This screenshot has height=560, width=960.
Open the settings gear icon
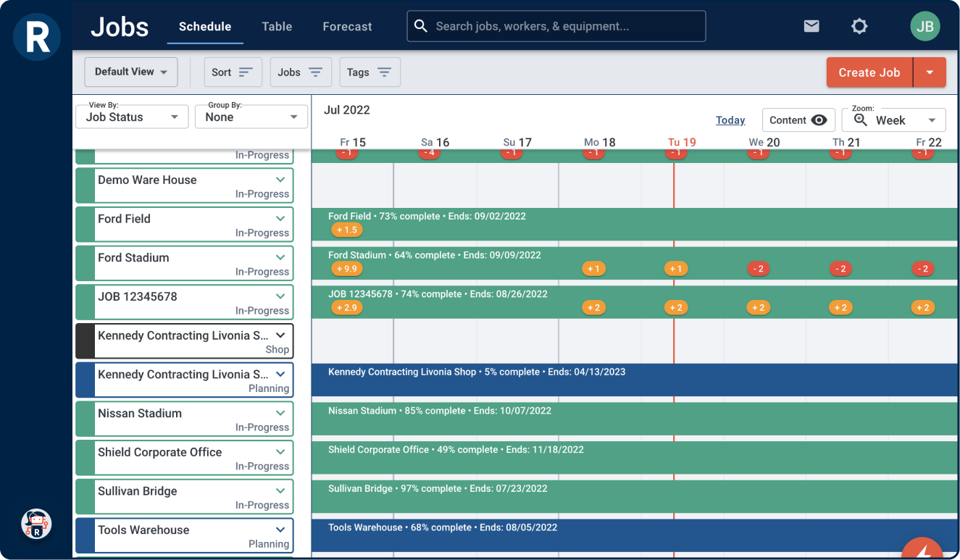pyautogui.click(x=859, y=25)
